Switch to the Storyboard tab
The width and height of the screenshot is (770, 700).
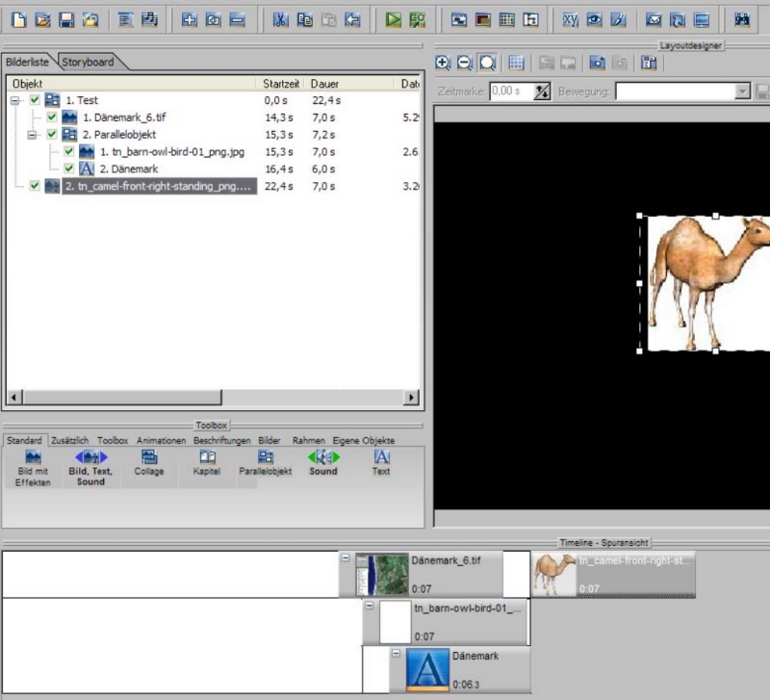[88, 62]
